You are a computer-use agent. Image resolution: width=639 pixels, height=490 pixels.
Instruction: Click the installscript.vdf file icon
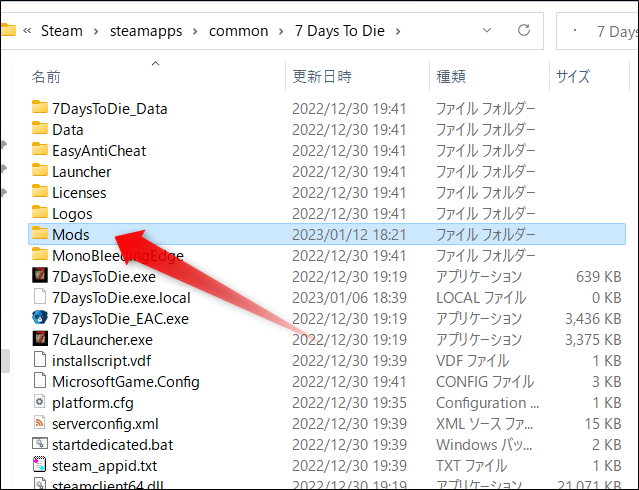coord(40,360)
